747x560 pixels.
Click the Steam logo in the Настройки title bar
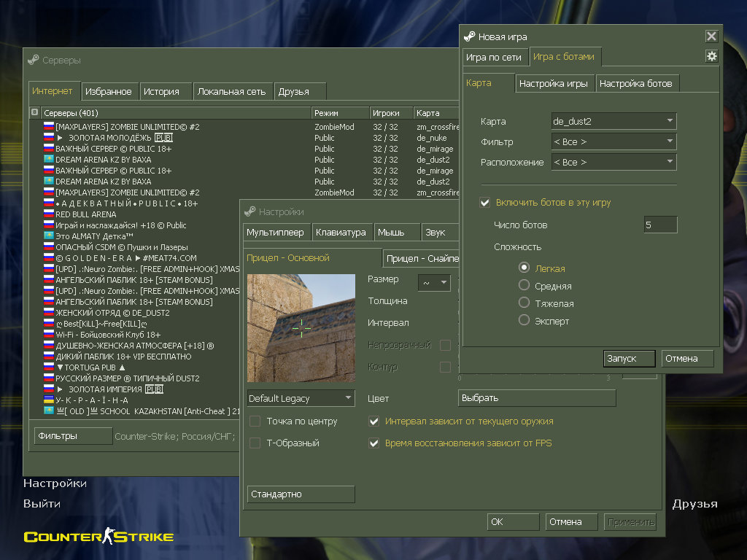pyautogui.click(x=250, y=211)
